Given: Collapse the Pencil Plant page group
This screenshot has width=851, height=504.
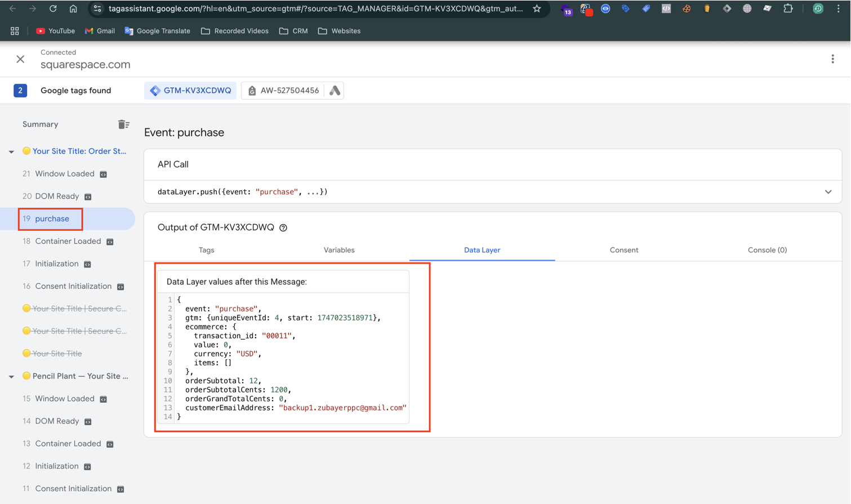Looking at the screenshot, I should 11,376.
